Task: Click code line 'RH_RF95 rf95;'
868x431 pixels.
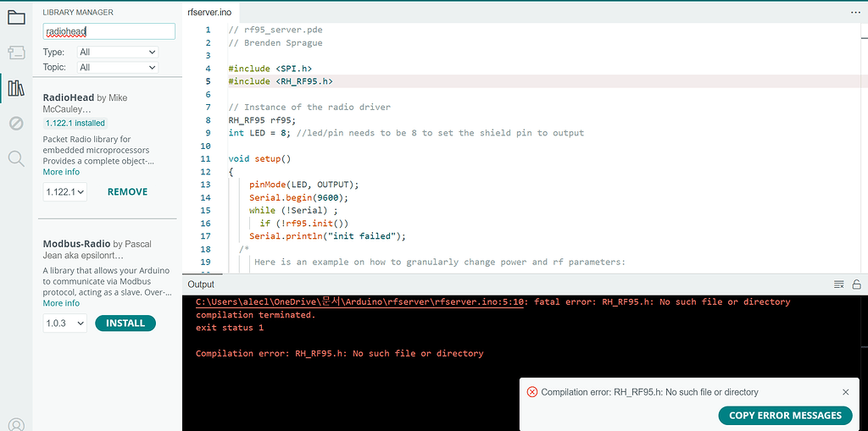Action: (x=262, y=120)
